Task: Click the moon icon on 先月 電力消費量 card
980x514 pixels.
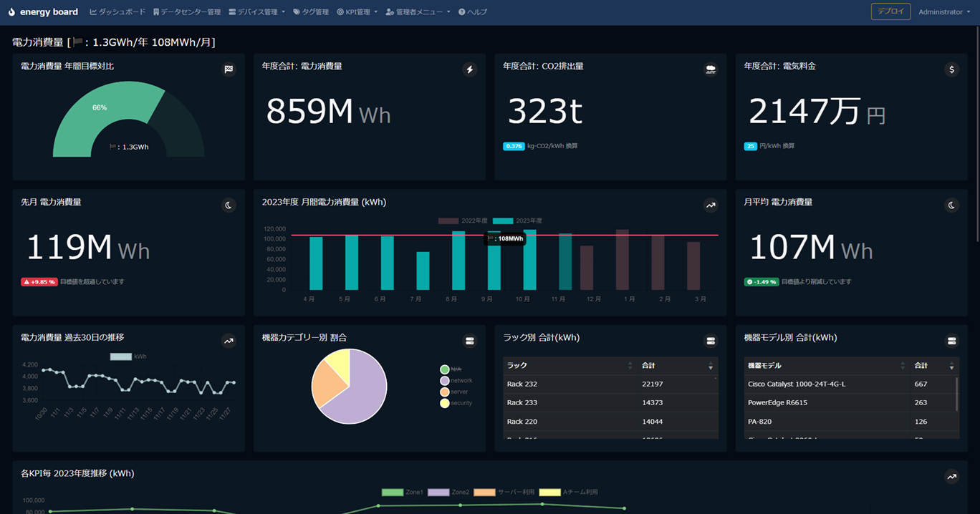Action: coord(229,205)
